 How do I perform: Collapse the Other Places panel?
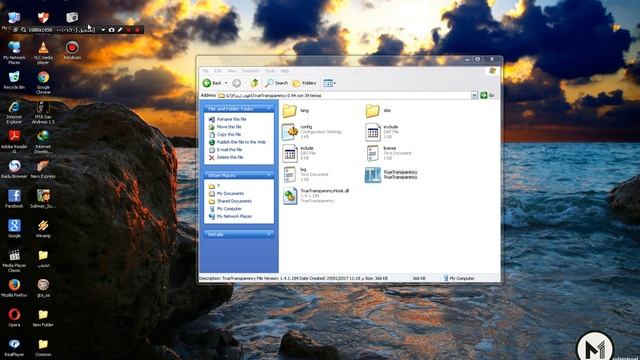[x=269, y=175]
